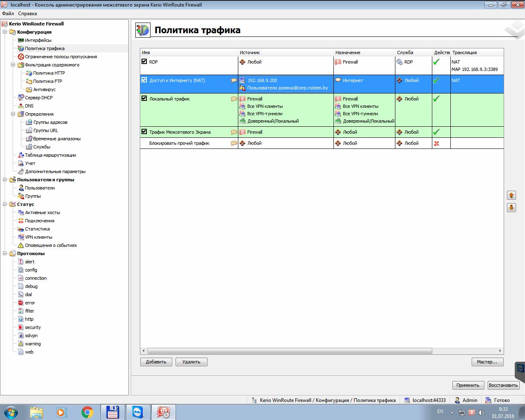Image resolution: width=525 pixels, height=420 pixels.
Task: Click the Таблица маршрутизации icon
Action: 21,155
